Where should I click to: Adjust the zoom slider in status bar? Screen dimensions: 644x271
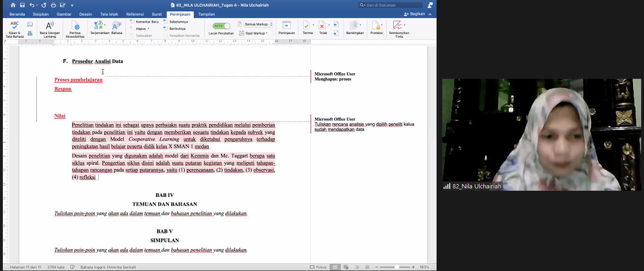pos(396,267)
